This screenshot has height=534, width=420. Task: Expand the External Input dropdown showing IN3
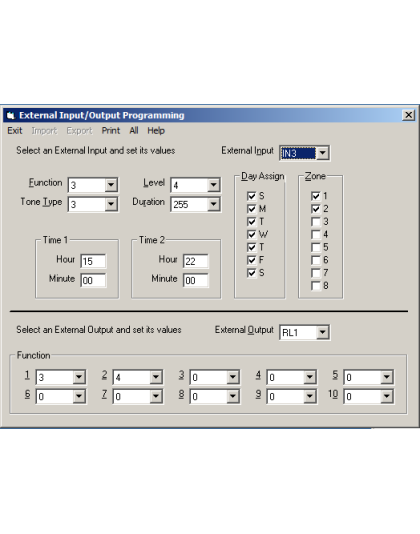click(322, 153)
